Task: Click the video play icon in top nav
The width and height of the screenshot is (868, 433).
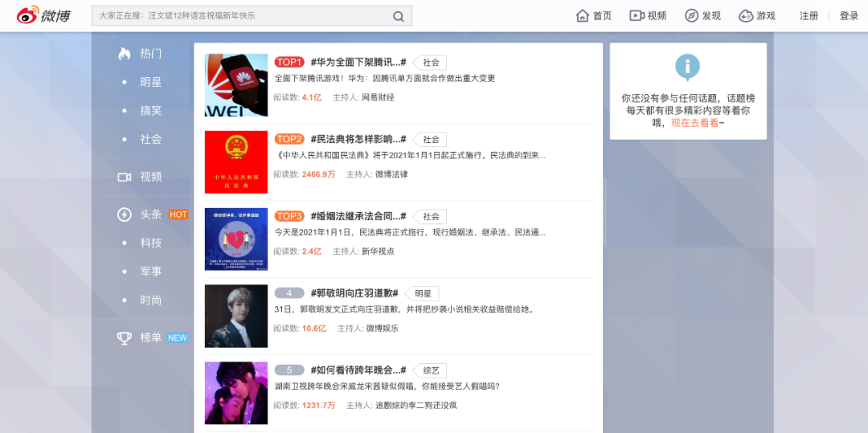Action: (636, 15)
